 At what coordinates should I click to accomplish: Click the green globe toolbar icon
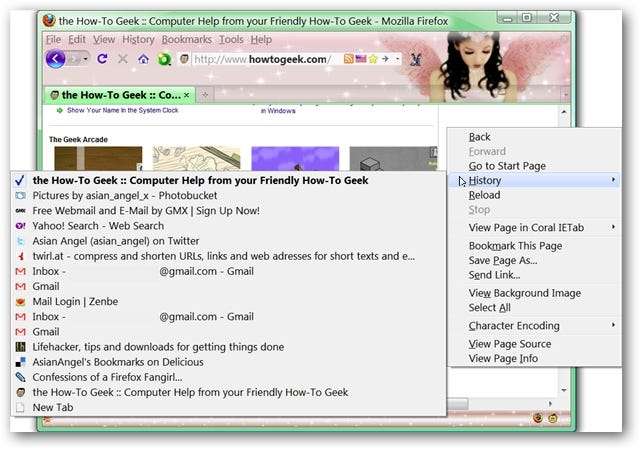(164, 60)
